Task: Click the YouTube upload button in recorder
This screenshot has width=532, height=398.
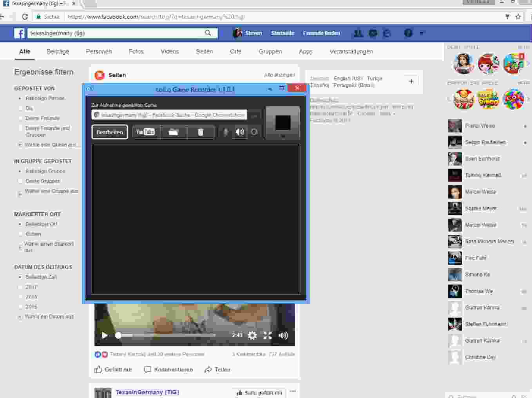Action: click(146, 132)
